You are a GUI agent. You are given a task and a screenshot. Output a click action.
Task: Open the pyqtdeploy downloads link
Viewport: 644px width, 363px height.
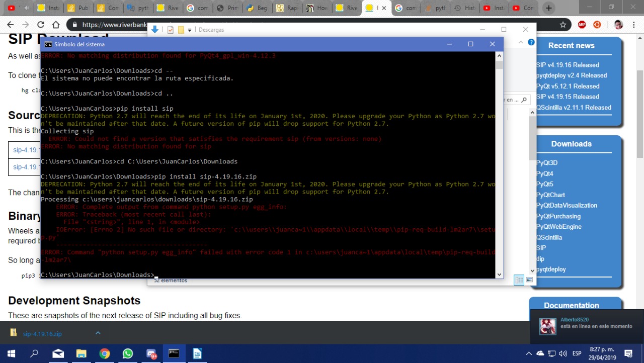click(x=551, y=269)
